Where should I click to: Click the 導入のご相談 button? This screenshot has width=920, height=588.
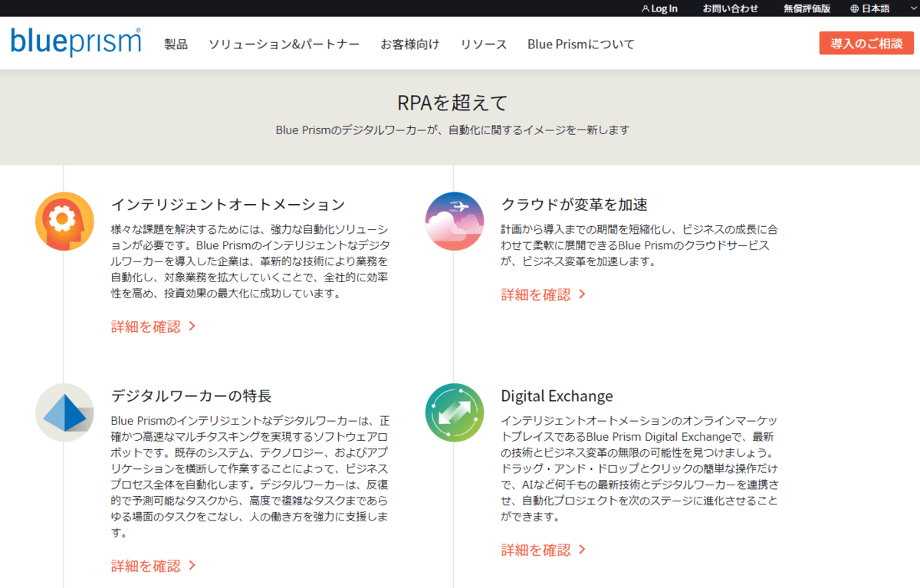pyautogui.click(x=866, y=43)
